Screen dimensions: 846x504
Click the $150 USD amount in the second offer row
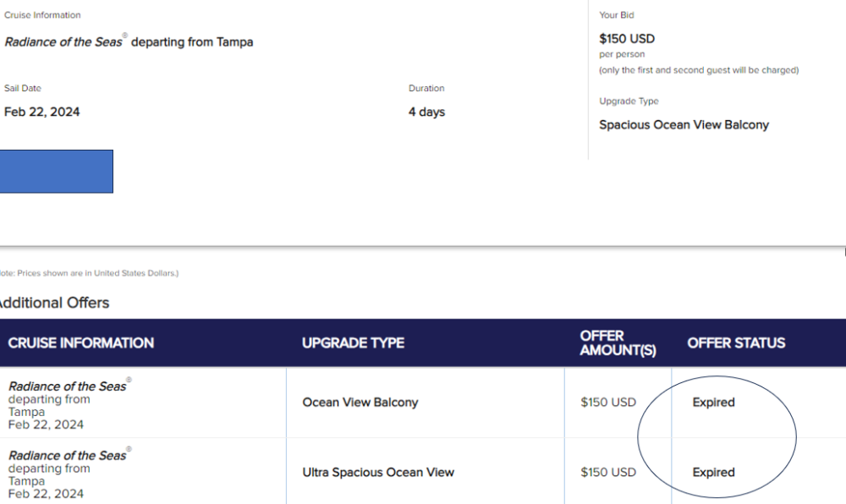tap(608, 472)
